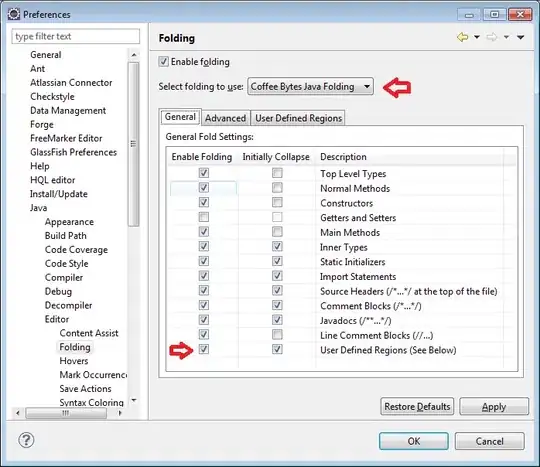
Task: Click the forward navigation arrow icon
Action: click(492, 37)
